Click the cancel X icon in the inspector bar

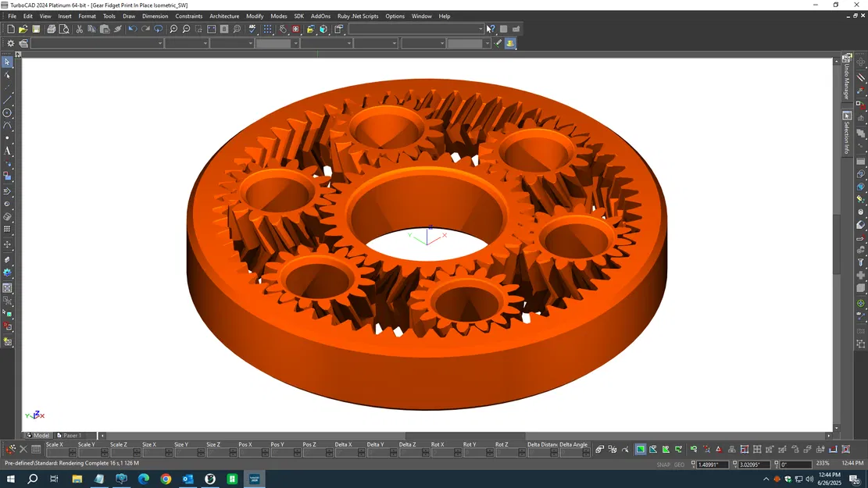click(x=23, y=449)
